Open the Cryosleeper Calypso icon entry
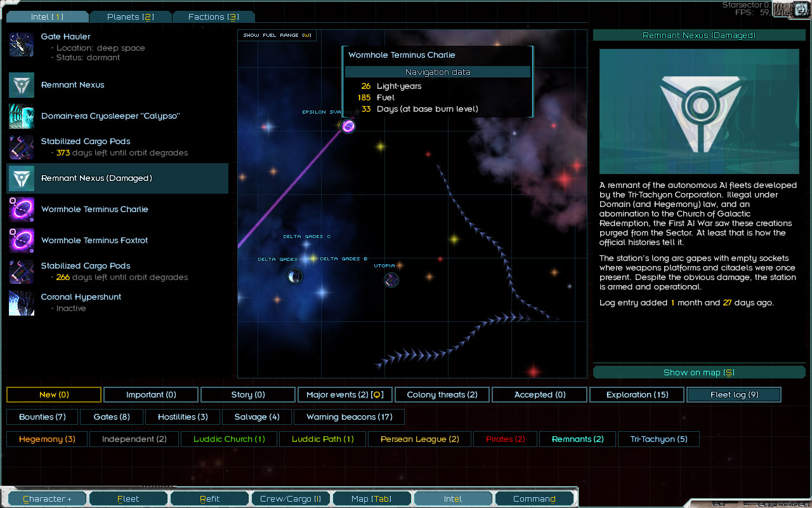The image size is (812, 508). [22, 116]
